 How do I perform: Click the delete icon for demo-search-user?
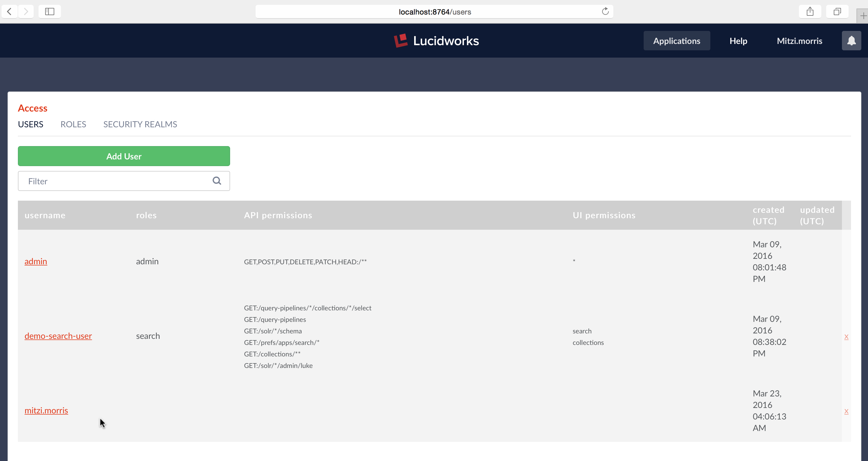(x=847, y=336)
